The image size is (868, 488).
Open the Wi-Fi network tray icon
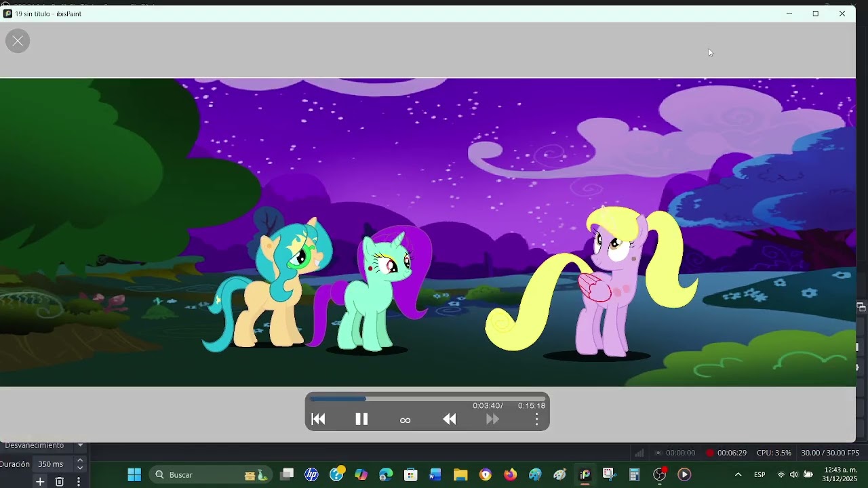[x=781, y=474]
